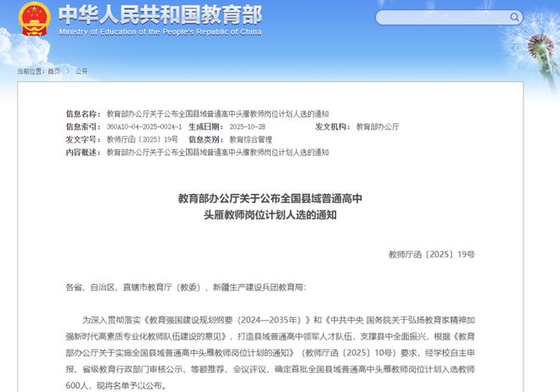Click the 当前位置 breadcrumb label

31,71
